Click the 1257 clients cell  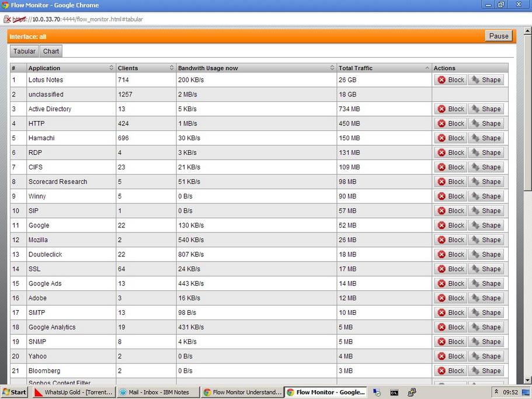coord(146,94)
